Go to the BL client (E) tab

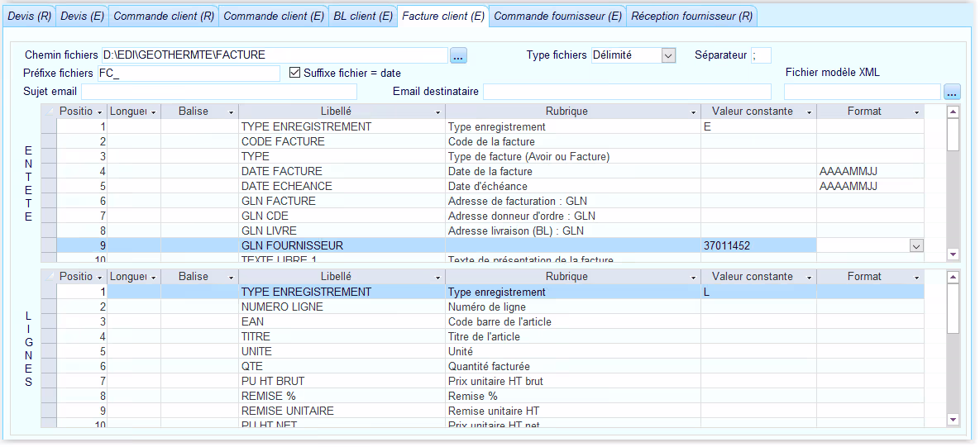click(363, 17)
